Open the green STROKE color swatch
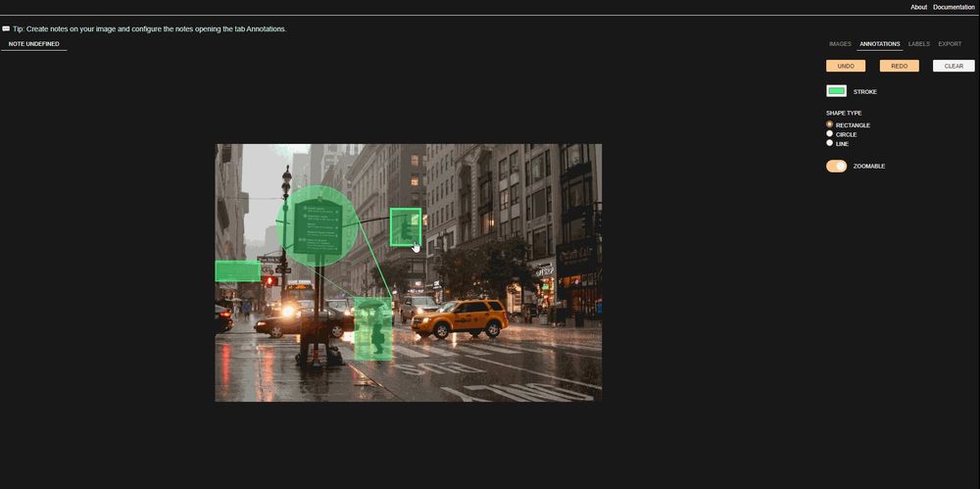 click(x=836, y=91)
